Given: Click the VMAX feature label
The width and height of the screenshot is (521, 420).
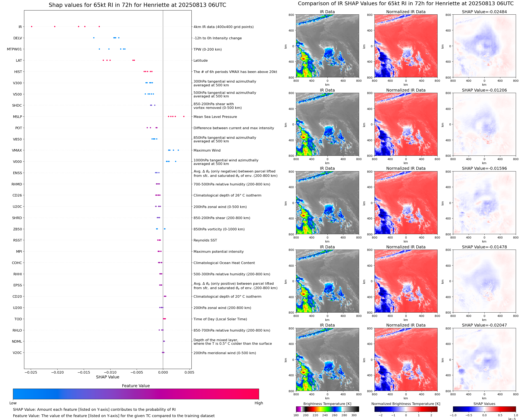Looking at the screenshot, I should [x=17, y=150].
